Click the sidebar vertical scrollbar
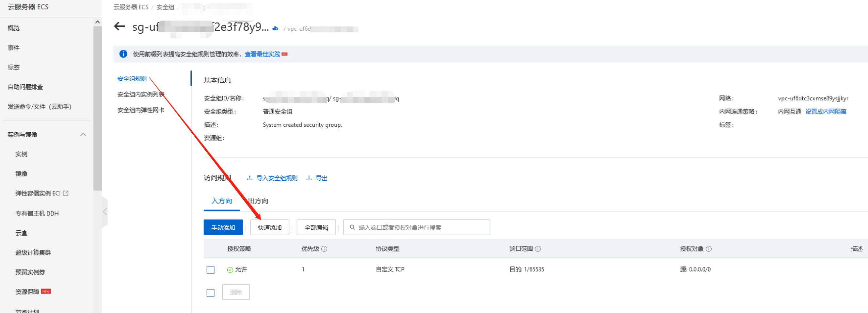Viewport: 868px width, 313px height. click(x=98, y=108)
